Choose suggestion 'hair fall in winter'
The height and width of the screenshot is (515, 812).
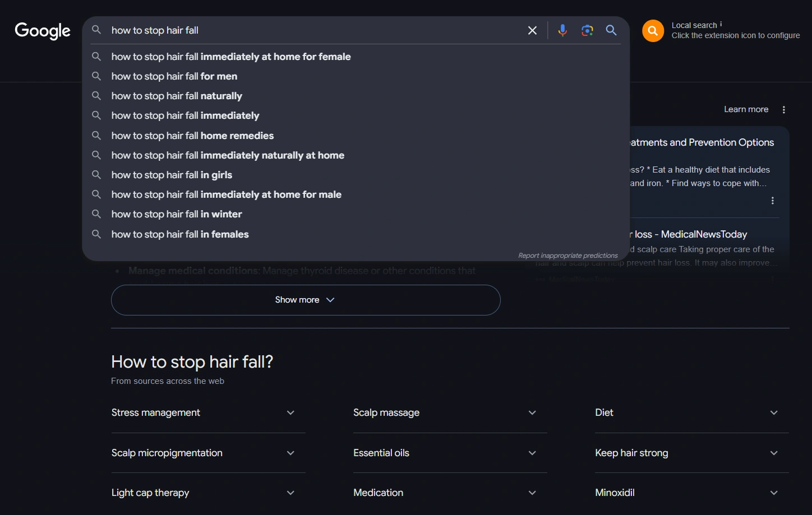356,214
